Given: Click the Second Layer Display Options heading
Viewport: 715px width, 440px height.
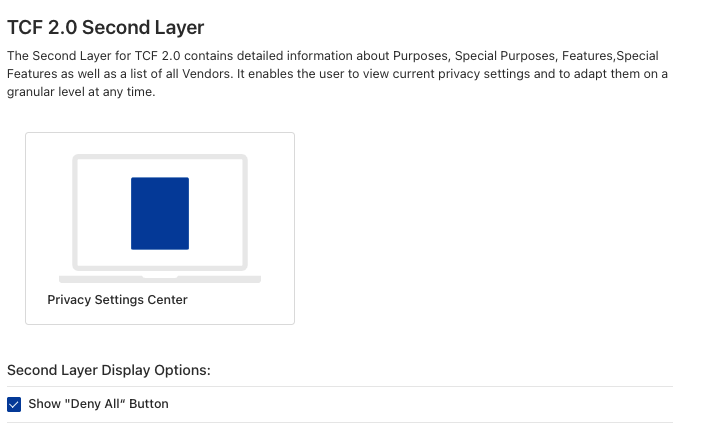Looking at the screenshot, I should point(109,370).
